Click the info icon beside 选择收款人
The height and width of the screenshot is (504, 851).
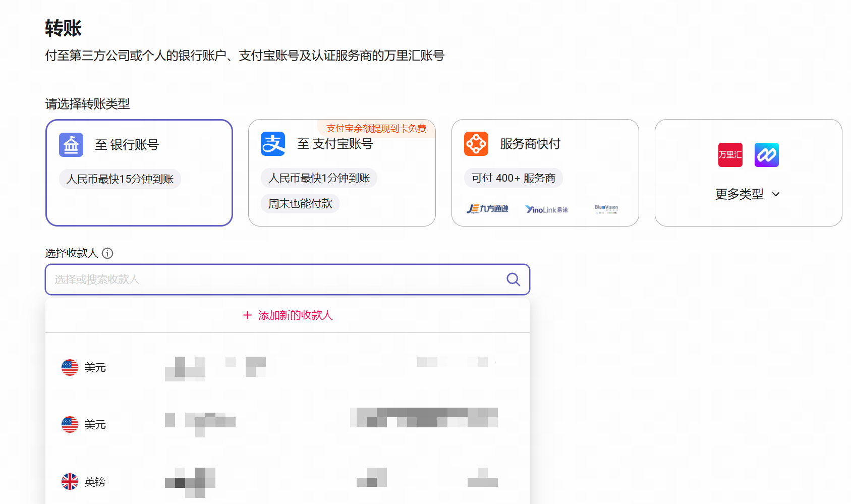coord(107,253)
